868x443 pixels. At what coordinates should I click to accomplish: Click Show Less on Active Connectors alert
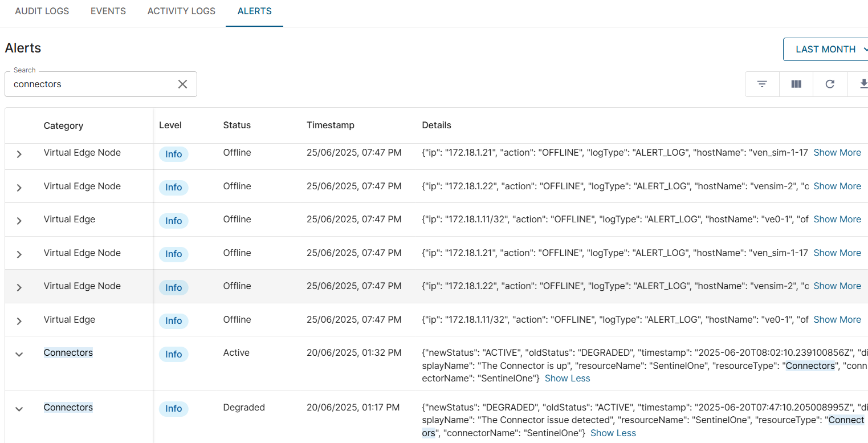pyautogui.click(x=567, y=379)
